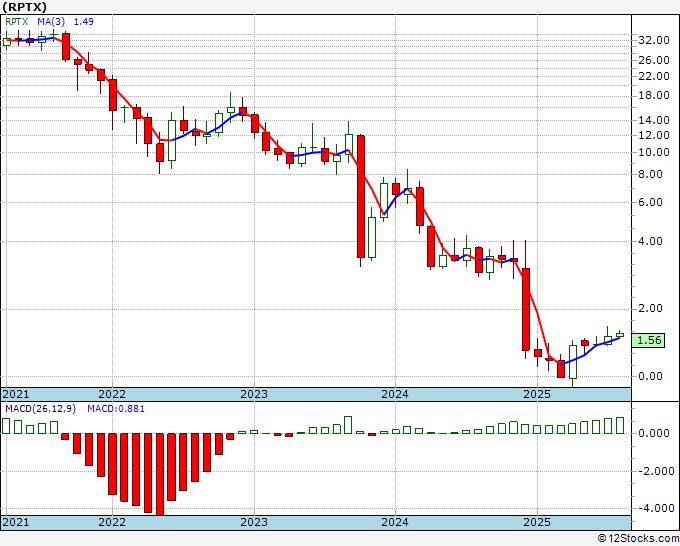Click the tallest red MACD histogram bar
This screenshot has width=680, height=546.
160,474
